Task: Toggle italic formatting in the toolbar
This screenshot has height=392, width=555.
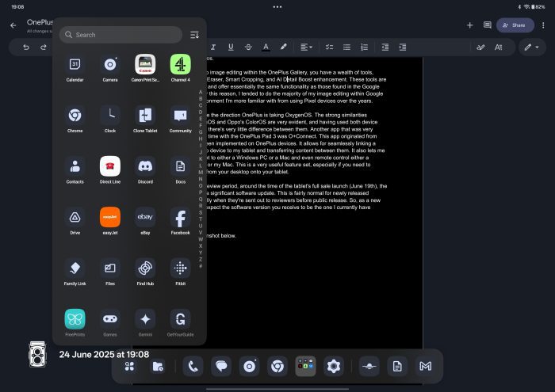Action: [x=214, y=47]
